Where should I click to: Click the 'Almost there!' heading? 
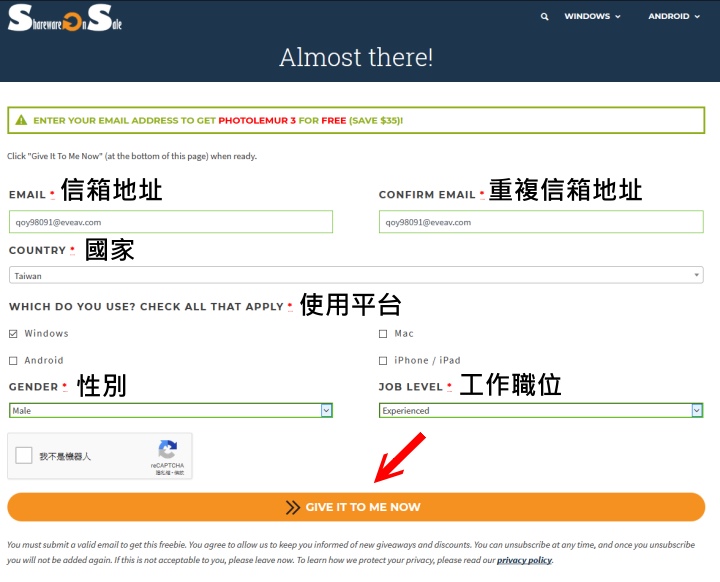[x=356, y=57]
